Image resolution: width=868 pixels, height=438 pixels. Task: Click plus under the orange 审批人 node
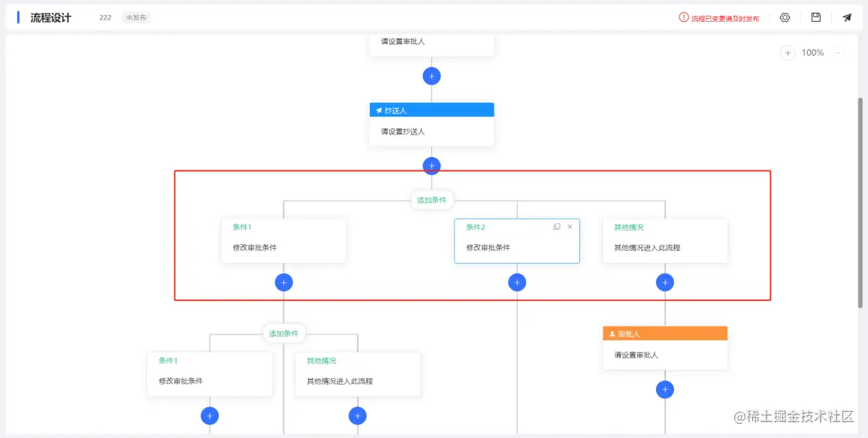pos(665,389)
